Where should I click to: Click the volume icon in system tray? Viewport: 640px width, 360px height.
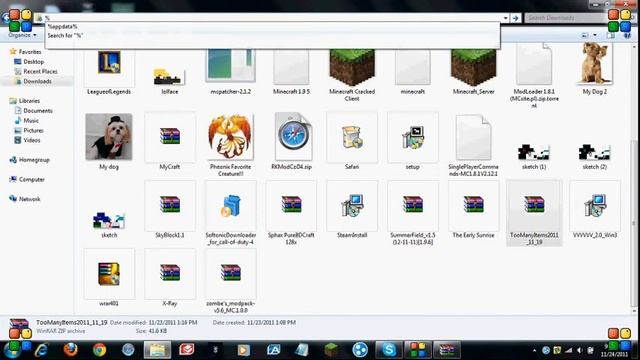click(579, 350)
